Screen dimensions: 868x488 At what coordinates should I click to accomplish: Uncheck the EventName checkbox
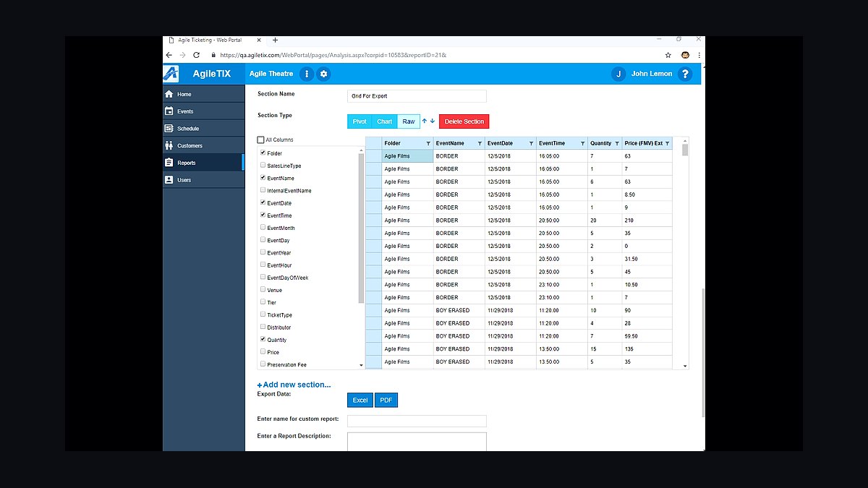tap(263, 177)
